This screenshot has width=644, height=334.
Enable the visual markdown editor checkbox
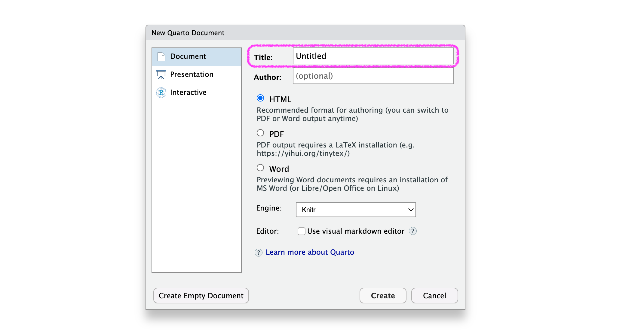[301, 231]
